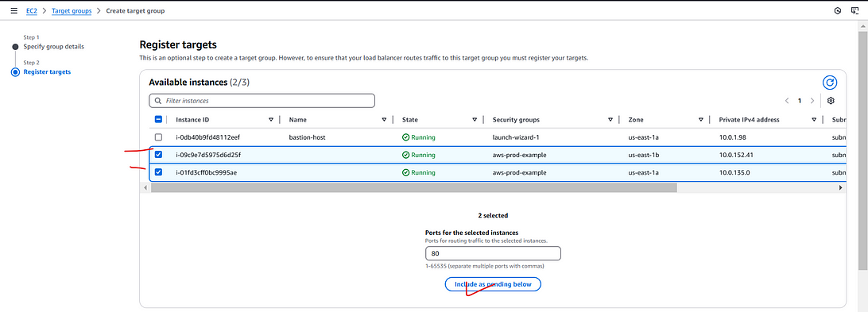Click the Security groups column header

(516, 120)
